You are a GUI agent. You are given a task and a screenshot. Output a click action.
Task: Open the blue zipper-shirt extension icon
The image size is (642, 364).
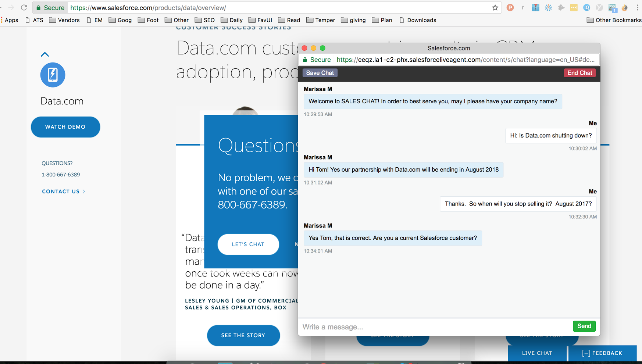point(536,7)
